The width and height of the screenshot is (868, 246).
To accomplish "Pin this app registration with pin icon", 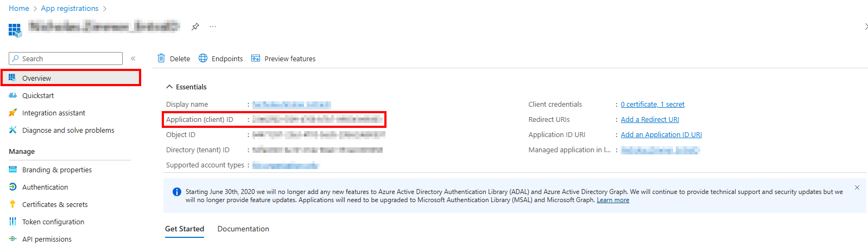I will coord(195,26).
